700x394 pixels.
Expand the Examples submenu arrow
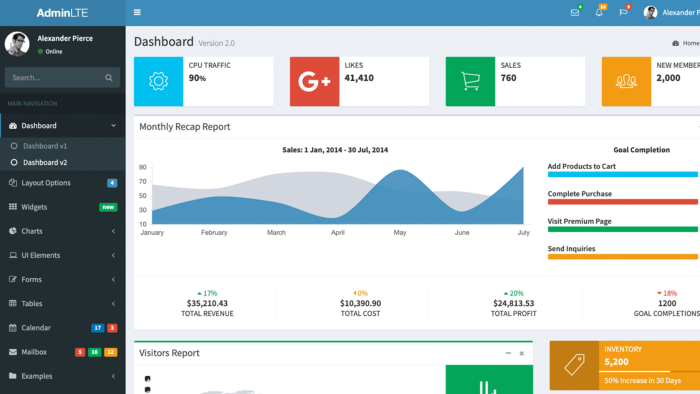click(x=113, y=376)
